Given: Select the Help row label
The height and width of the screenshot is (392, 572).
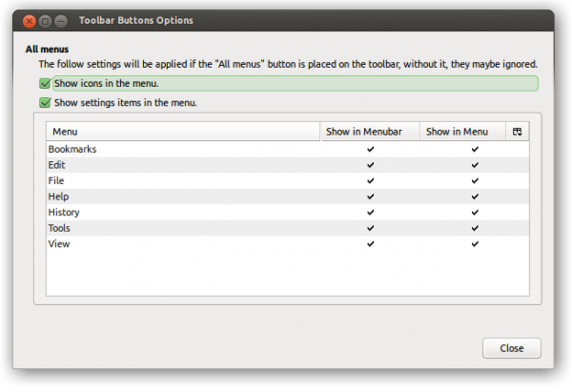Looking at the screenshot, I should click(58, 196).
